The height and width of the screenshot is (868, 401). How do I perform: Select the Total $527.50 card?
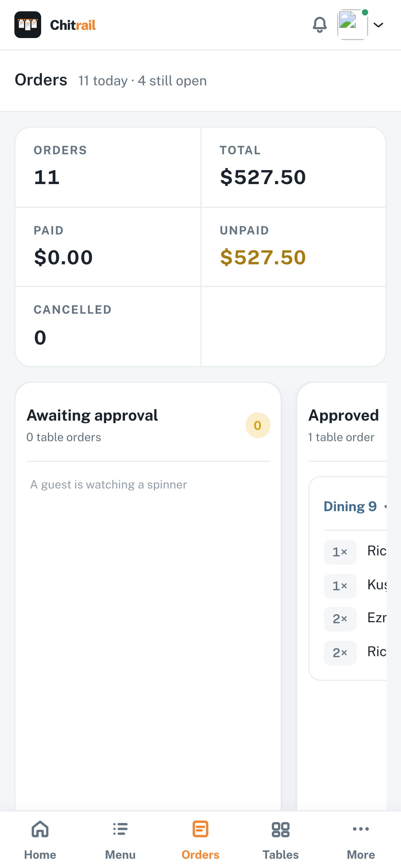click(x=293, y=167)
